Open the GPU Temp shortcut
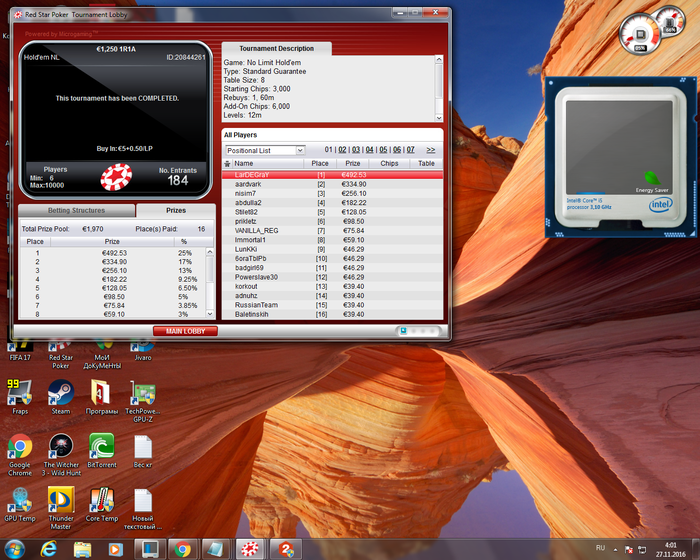 [x=20, y=504]
